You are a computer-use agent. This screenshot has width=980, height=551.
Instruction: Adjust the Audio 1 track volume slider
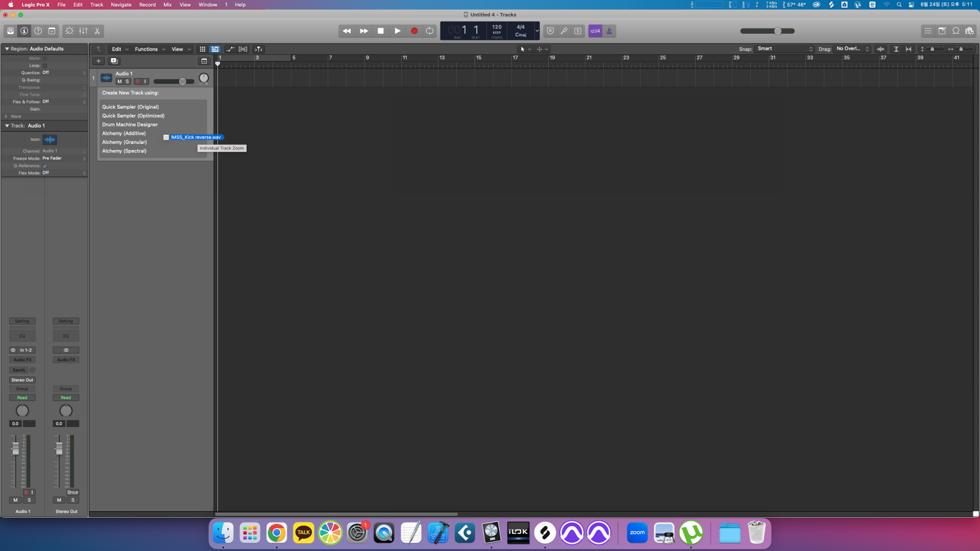coord(182,82)
